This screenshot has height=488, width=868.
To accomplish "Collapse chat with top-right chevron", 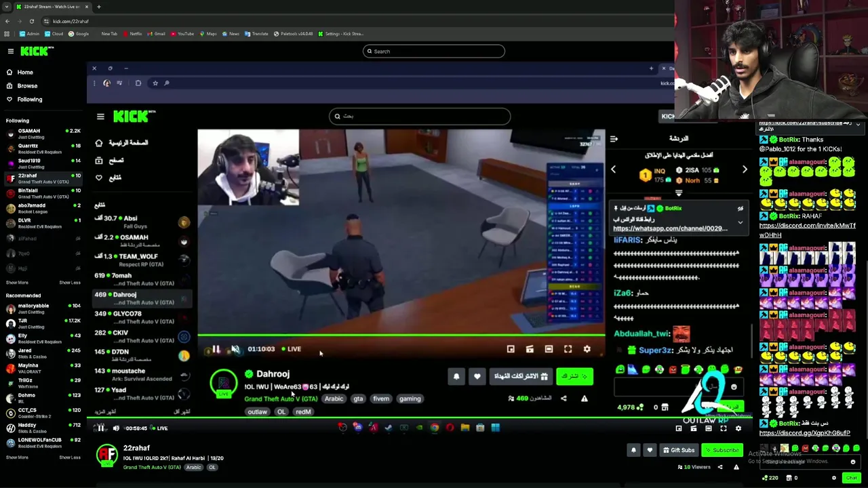I will (x=858, y=125).
